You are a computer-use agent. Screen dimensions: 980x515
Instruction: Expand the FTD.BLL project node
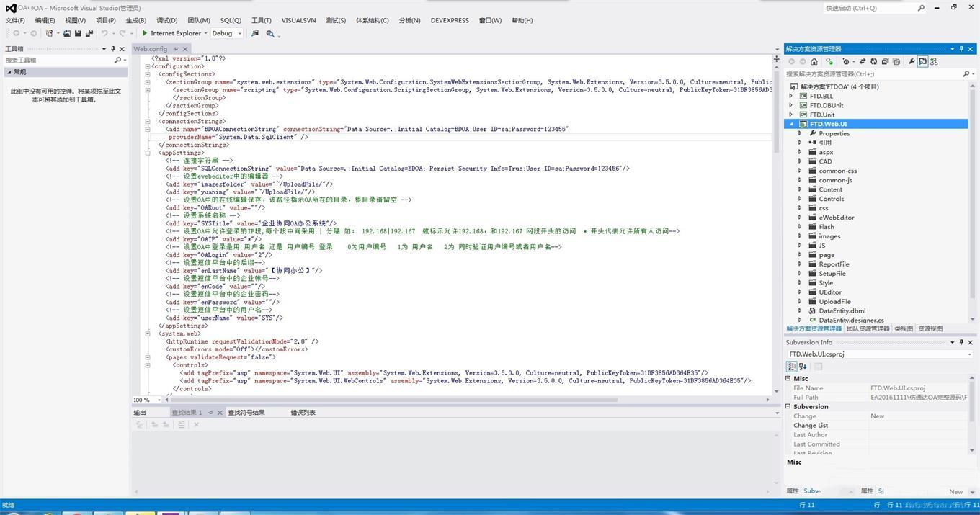[791, 96]
